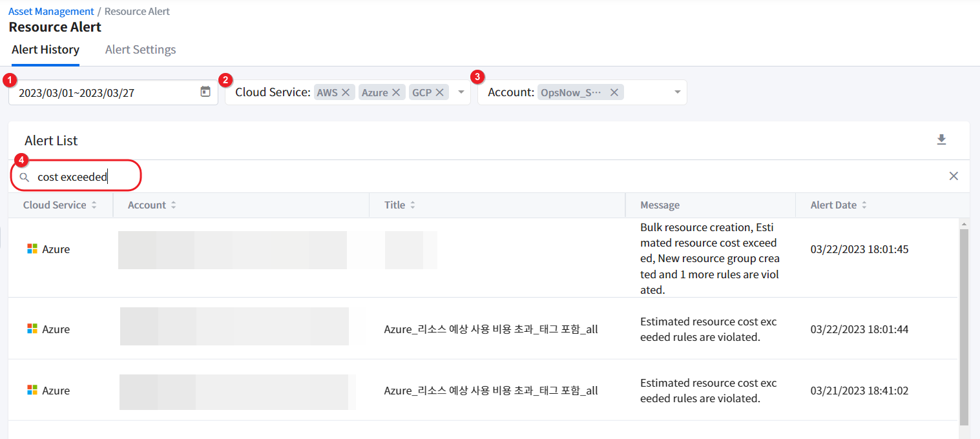Remove the Azure cloud service tag
980x439 pixels.
pyautogui.click(x=396, y=92)
